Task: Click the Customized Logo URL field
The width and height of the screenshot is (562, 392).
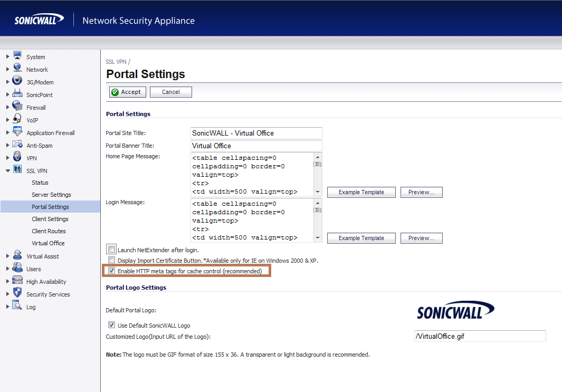Action: [x=480, y=336]
